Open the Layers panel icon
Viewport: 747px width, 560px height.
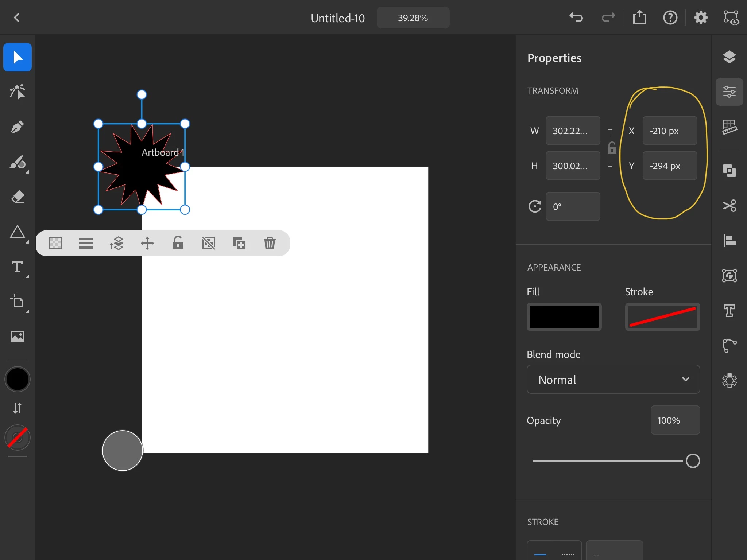pyautogui.click(x=729, y=57)
